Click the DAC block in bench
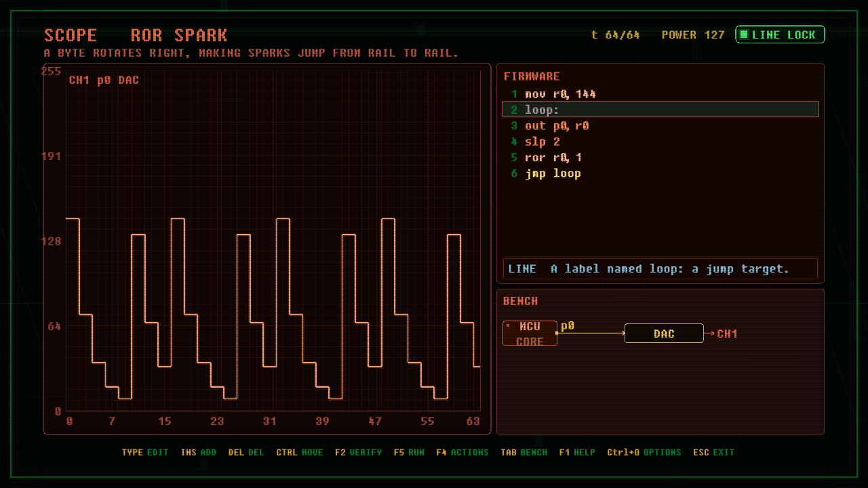 pyautogui.click(x=664, y=333)
